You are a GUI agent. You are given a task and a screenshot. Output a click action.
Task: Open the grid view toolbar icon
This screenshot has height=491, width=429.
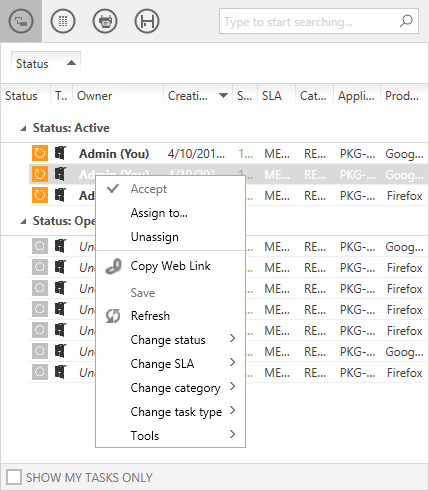(x=63, y=21)
